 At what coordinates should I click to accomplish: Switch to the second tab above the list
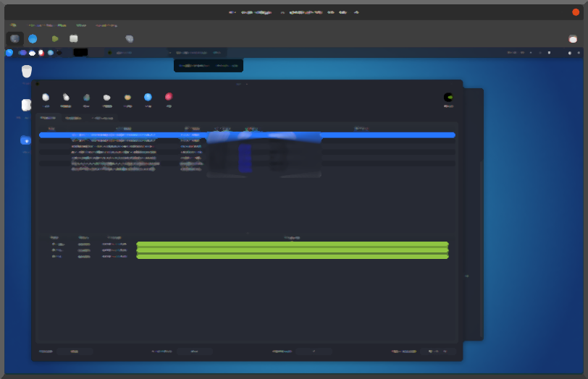(73, 117)
